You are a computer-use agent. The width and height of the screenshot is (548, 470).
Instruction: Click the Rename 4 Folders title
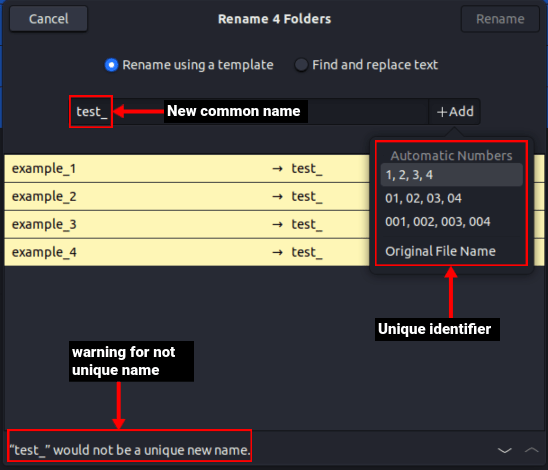[274, 19]
